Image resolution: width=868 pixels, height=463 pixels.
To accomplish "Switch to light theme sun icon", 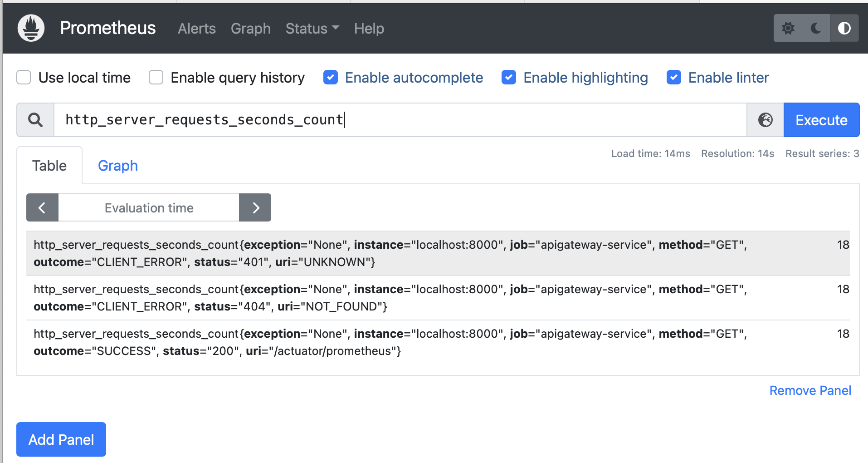I will [788, 28].
